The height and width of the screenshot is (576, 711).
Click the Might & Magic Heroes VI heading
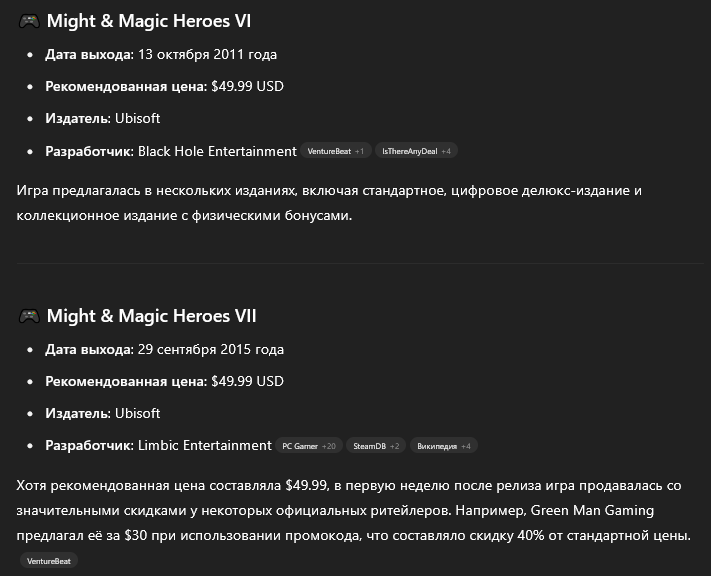pyautogui.click(x=149, y=21)
